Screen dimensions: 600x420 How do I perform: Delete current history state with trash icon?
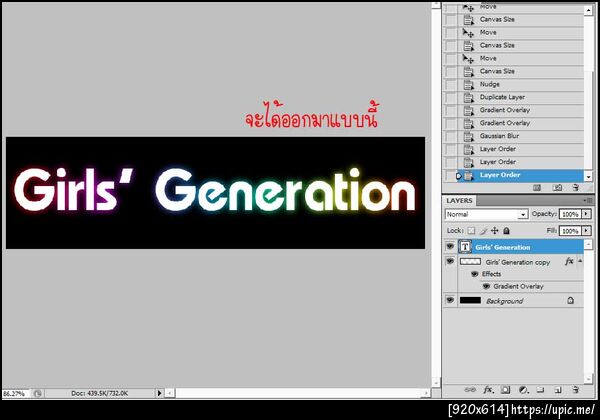(576, 187)
